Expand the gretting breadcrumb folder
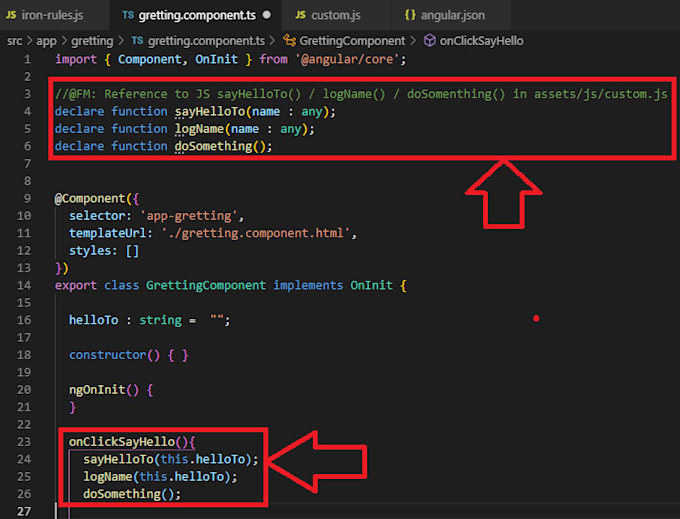 [x=92, y=41]
